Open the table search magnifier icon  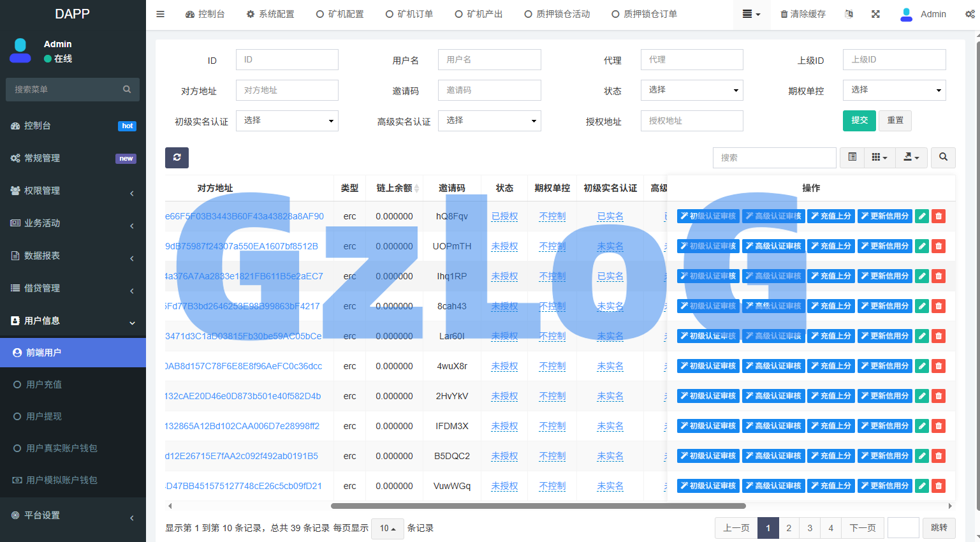pyautogui.click(x=943, y=157)
